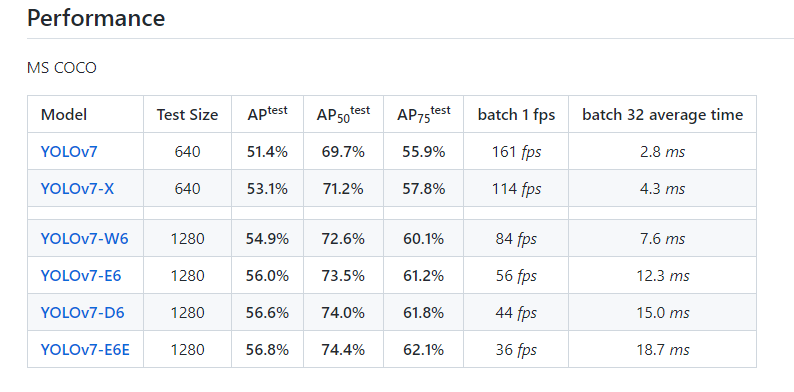Click the batch 32 average time header

pyautogui.click(x=662, y=114)
